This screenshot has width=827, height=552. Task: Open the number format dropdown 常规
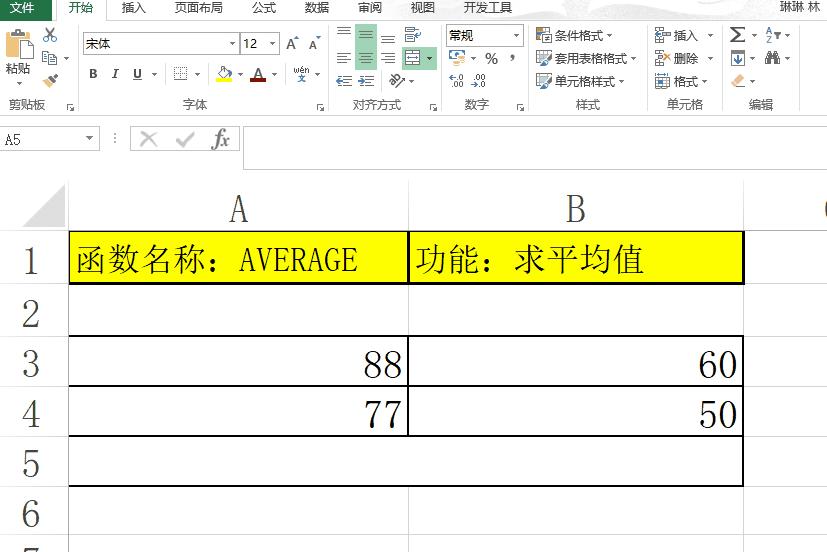click(x=516, y=36)
